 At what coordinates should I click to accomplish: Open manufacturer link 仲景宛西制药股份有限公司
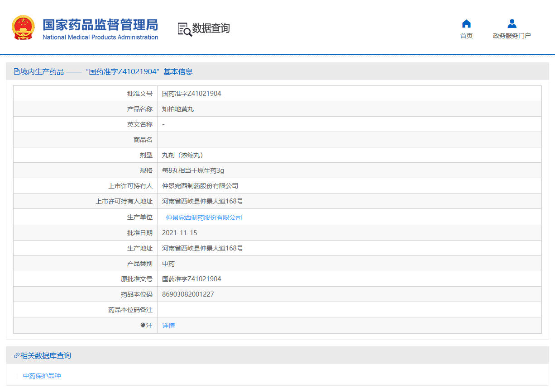(x=204, y=217)
